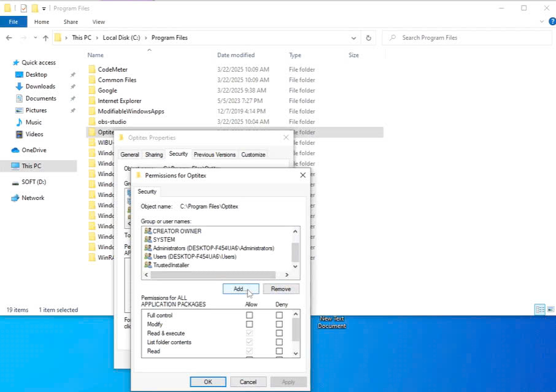Select the Network icon in sidebar
This screenshot has height=392, width=556.
16,198
